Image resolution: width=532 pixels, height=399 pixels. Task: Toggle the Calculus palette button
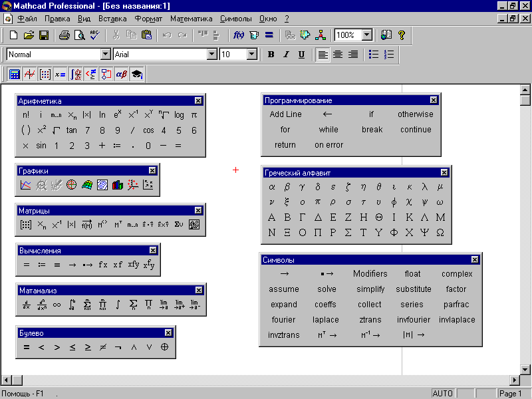(75, 74)
